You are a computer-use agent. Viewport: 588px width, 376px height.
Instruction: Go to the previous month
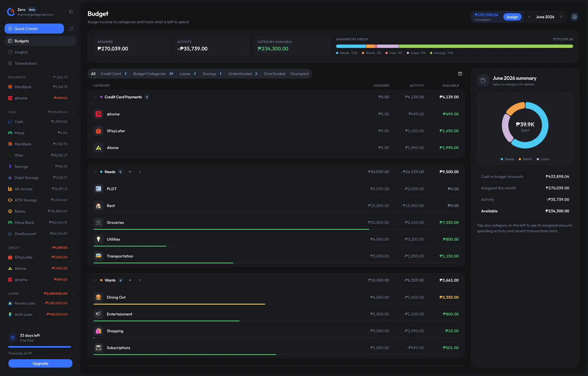(529, 17)
